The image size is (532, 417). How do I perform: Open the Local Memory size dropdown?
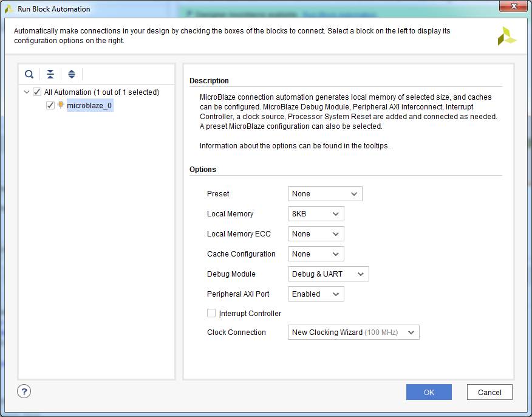point(316,213)
